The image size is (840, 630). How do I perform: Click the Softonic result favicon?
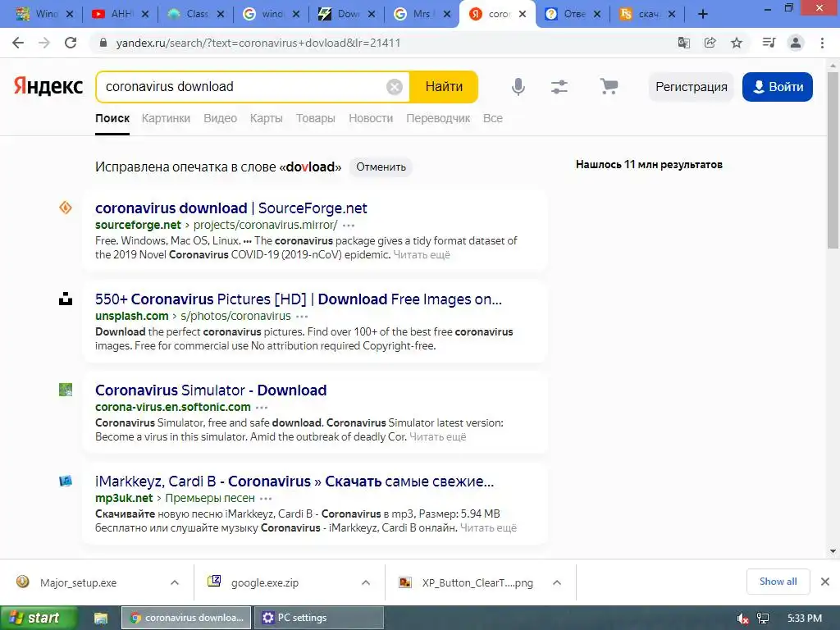66,390
